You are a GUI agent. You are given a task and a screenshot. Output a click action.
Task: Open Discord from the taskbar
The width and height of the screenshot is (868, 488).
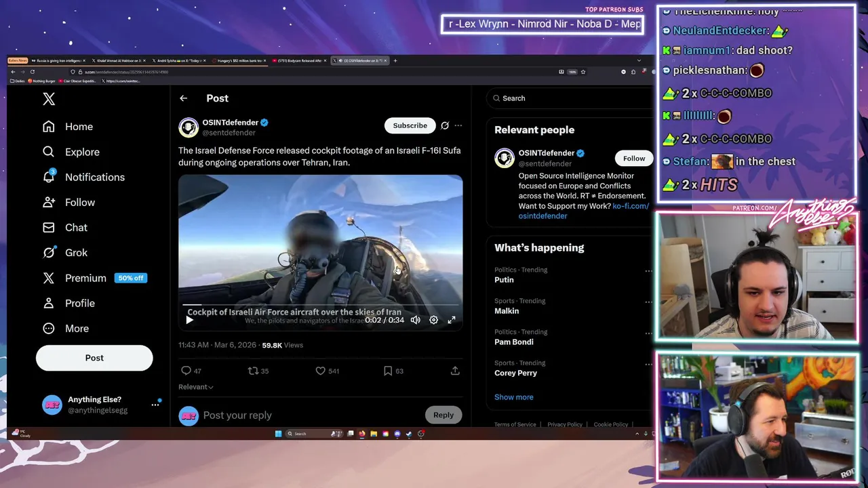pyautogui.click(x=397, y=434)
